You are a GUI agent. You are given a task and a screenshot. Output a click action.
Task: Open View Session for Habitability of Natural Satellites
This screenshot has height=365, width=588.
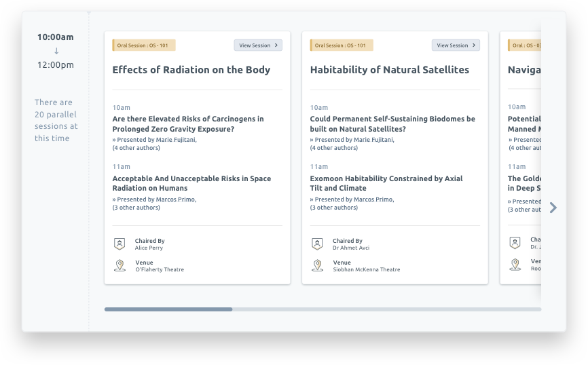click(x=456, y=45)
